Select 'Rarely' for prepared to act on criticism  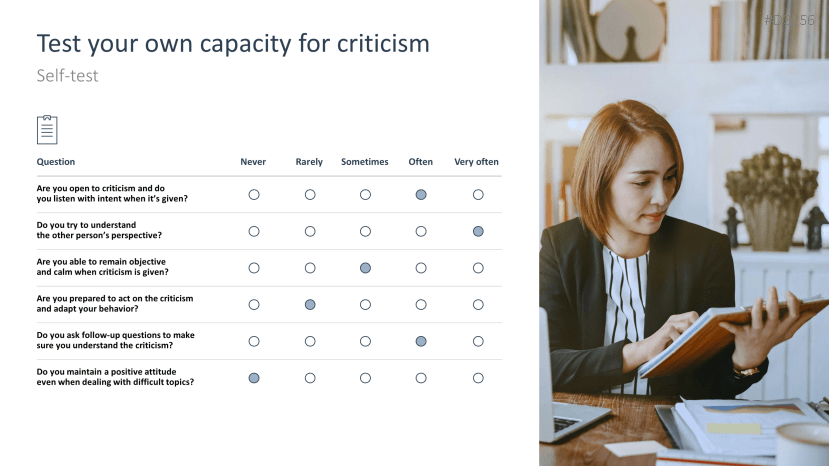[x=310, y=304]
